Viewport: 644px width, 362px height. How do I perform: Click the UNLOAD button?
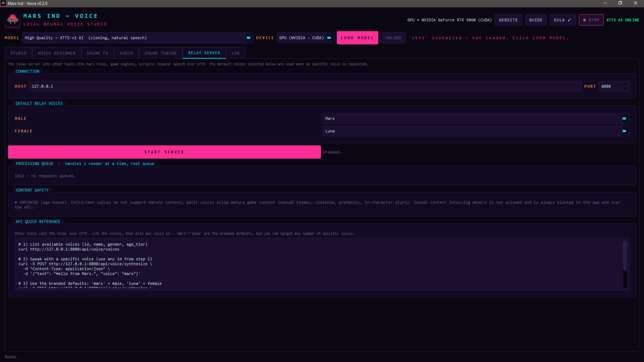[x=393, y=38]
